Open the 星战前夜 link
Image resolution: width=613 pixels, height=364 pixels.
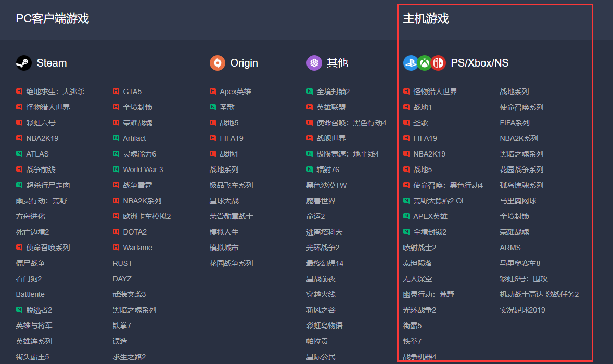click(x=321, y=279)
